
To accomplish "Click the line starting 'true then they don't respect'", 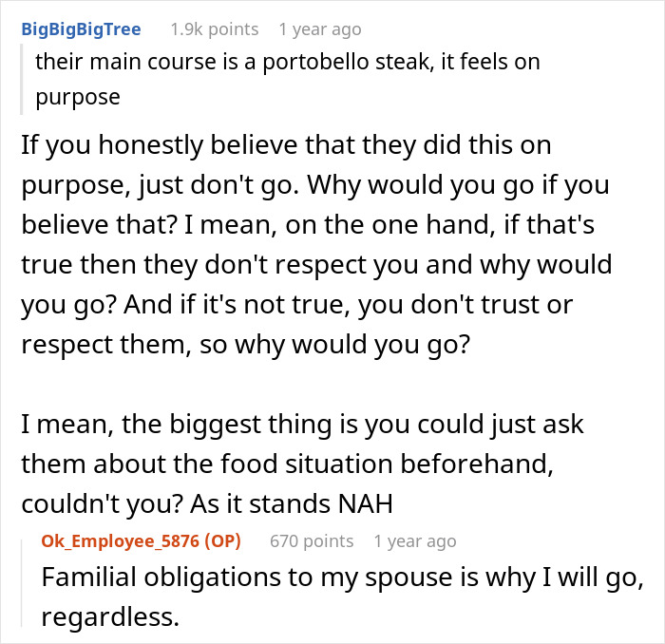I will pyautogui.click(x=316, y=265).
